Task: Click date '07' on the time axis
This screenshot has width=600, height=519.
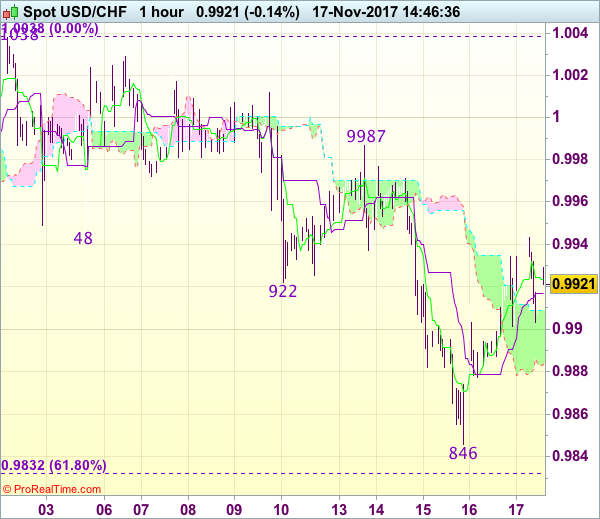Action: (141, 509)
